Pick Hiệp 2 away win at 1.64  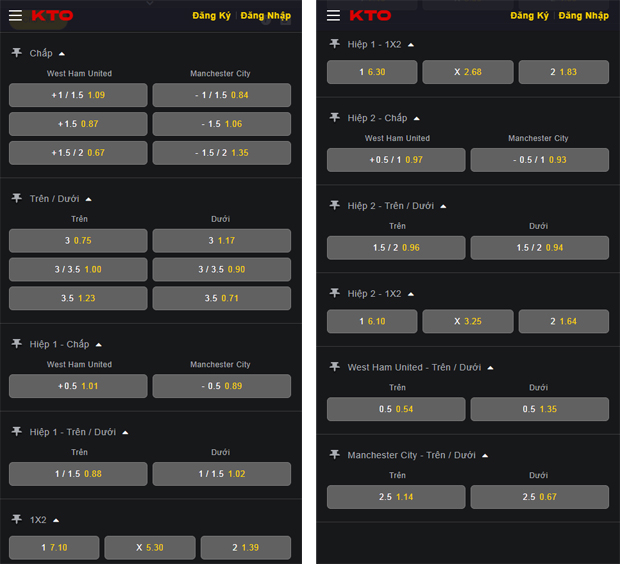click(563, 322)
